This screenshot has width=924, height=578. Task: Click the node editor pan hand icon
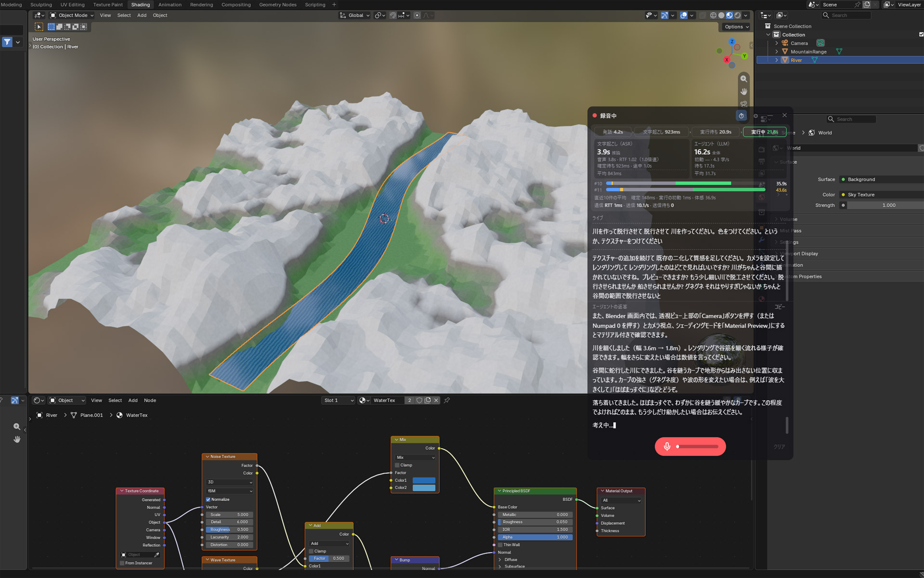click(17, 439)
